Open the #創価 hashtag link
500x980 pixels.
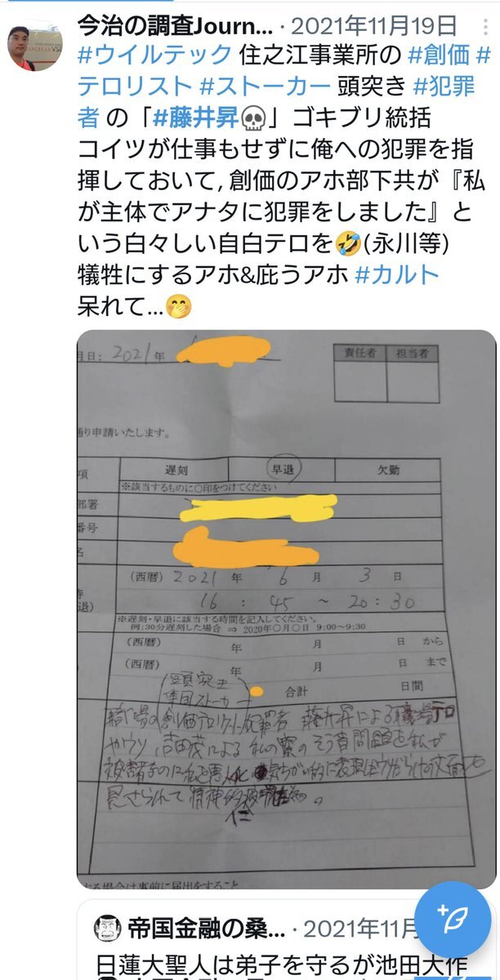click(438, 56)
